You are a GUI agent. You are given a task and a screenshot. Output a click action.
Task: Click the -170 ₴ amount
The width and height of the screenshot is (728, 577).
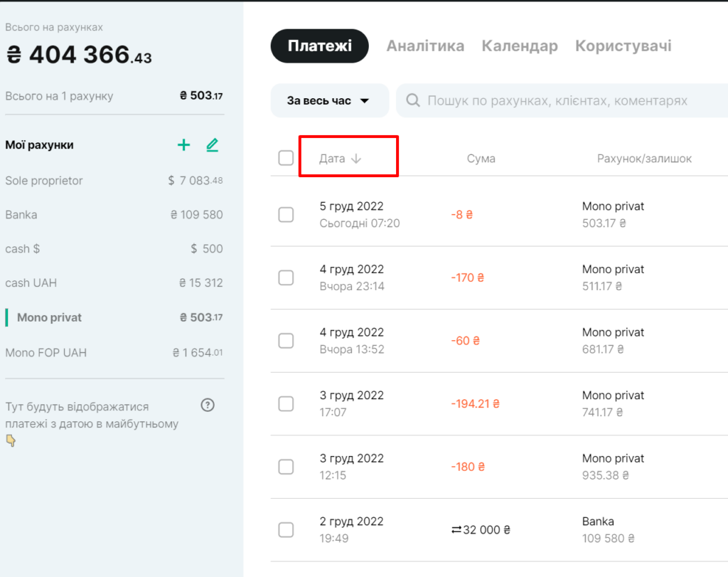(x=468, y=277)
